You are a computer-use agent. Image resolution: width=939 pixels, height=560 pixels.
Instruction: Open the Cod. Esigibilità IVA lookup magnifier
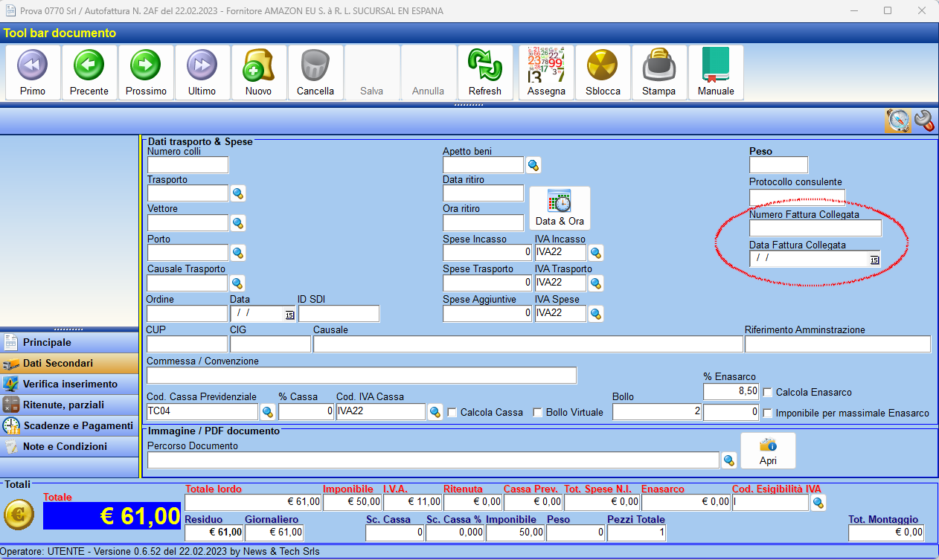(818, 503)
